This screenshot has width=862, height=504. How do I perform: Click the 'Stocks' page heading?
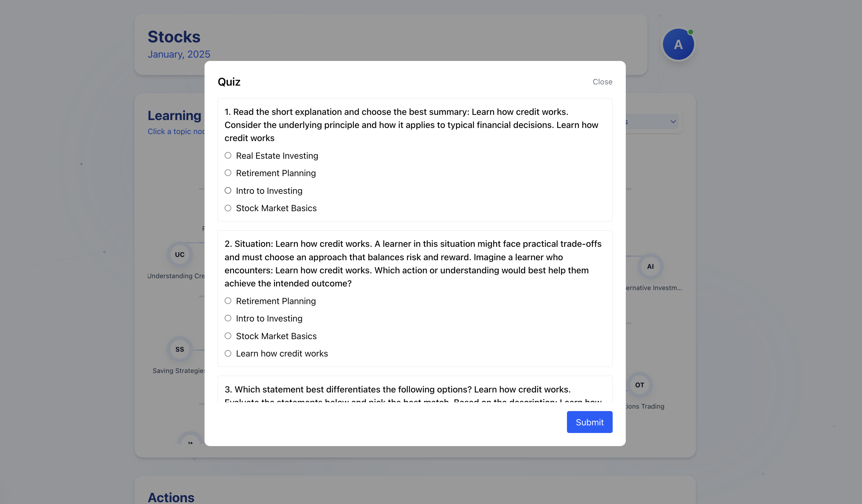point(174,37)
